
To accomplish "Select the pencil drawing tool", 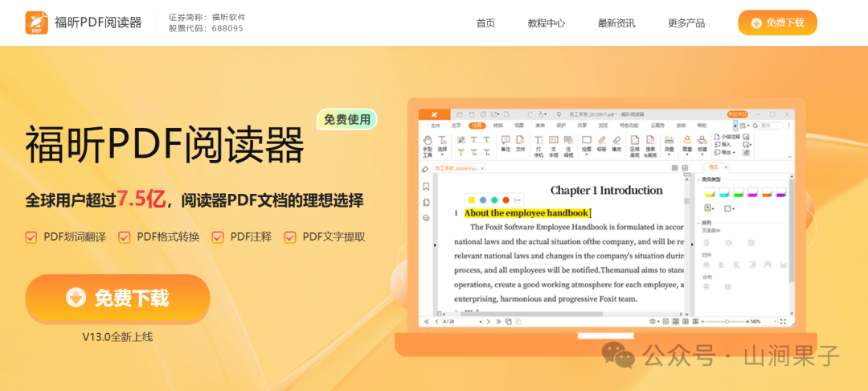I will [x=602, y=140].
